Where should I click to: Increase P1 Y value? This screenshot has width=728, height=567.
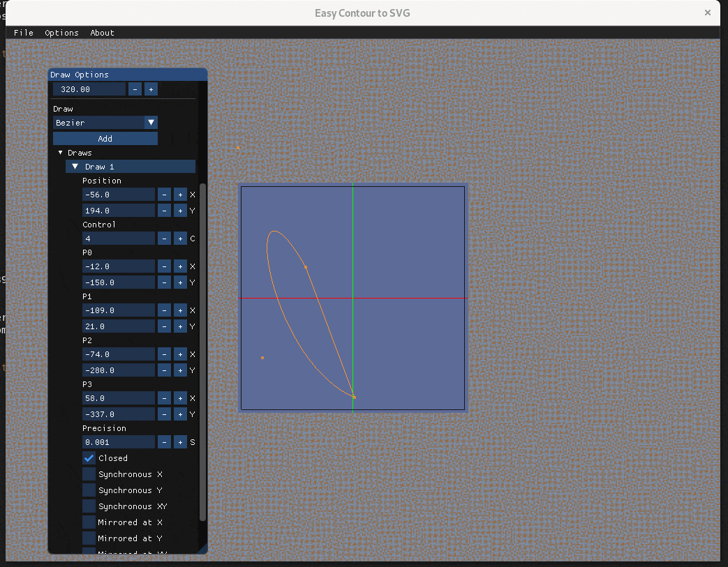[x=180, y=326]
